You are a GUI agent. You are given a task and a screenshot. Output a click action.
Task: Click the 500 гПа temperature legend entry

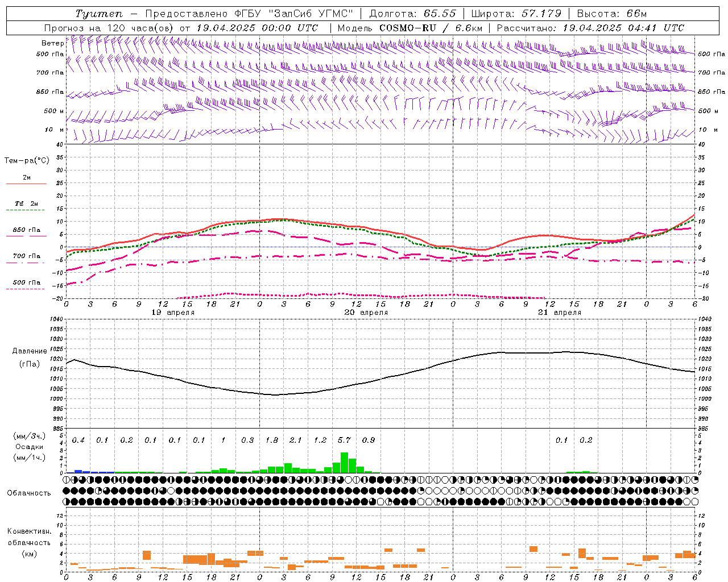[27, 282]
